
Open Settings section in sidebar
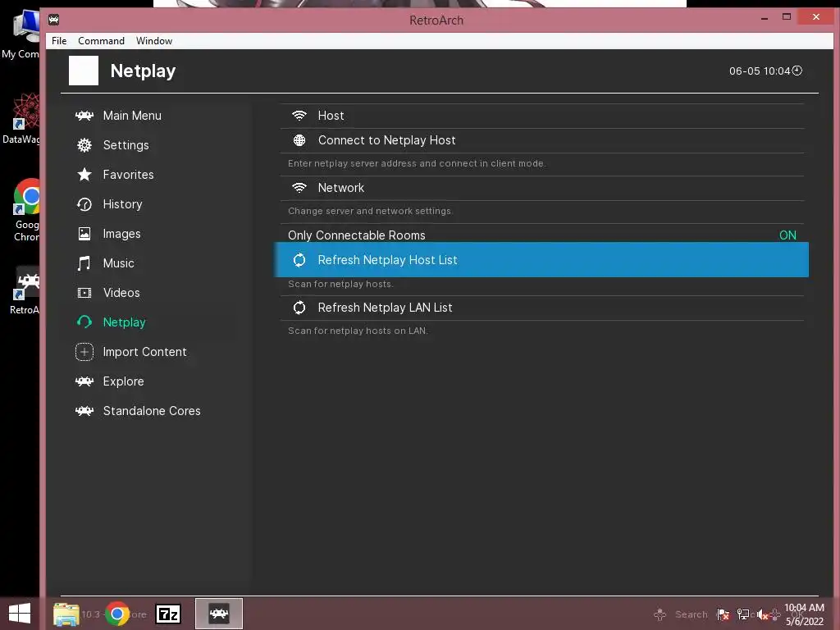pyautogui.click(x=126, y=145)
